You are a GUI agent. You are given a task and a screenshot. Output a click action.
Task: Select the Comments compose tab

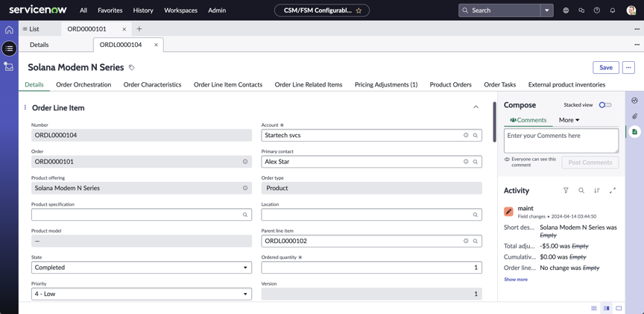[528, 120]
